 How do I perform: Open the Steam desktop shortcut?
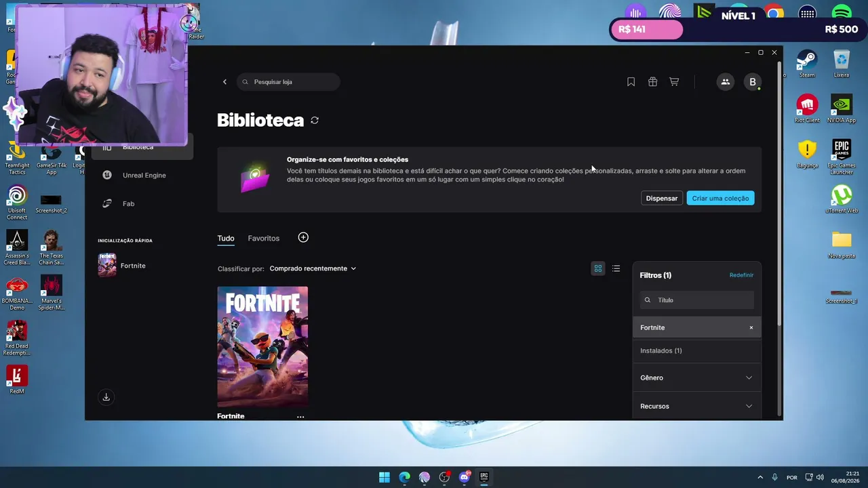click(x=807, y=64)
